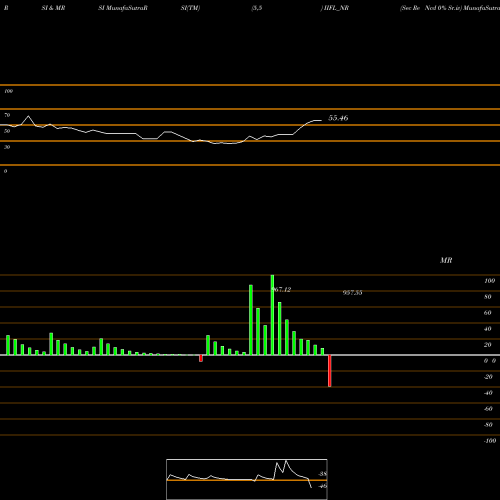The width and height of the screenshot is (500, 500).
Task: Click the SI(TM) header text
Action: pos(190,8)
